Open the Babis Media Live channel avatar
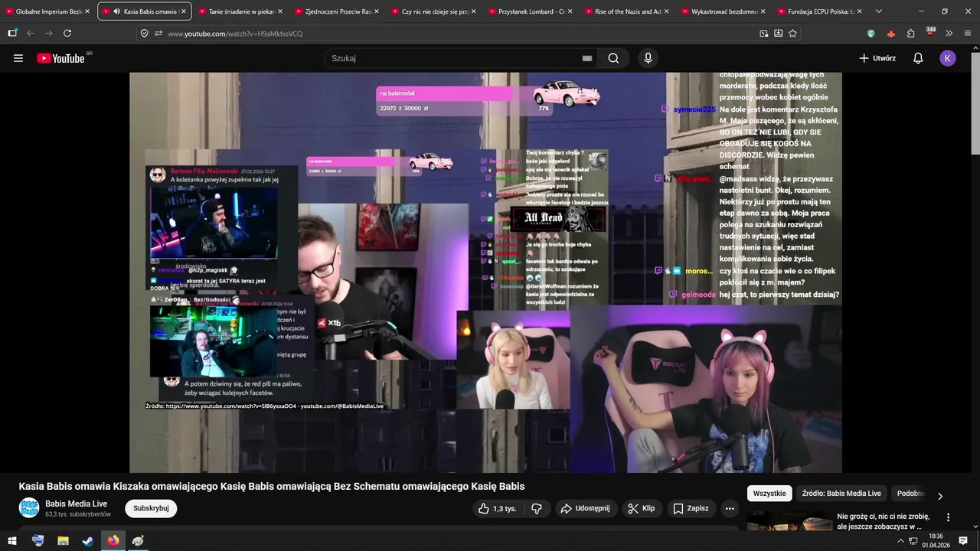The width and height of the screenshot is (980, 551). [29, 508]
